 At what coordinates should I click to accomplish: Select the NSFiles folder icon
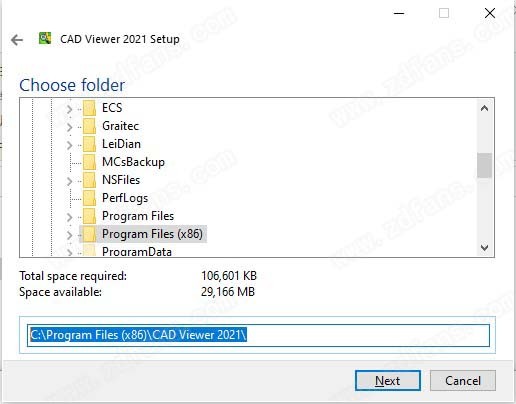(x=89, y=180)
